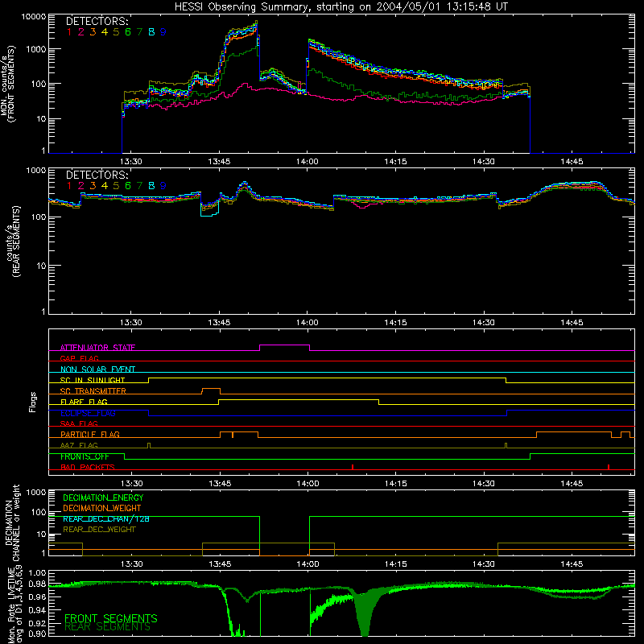
Task: Click the 10000 tick on front segments axis
Action: coord(34,17)
